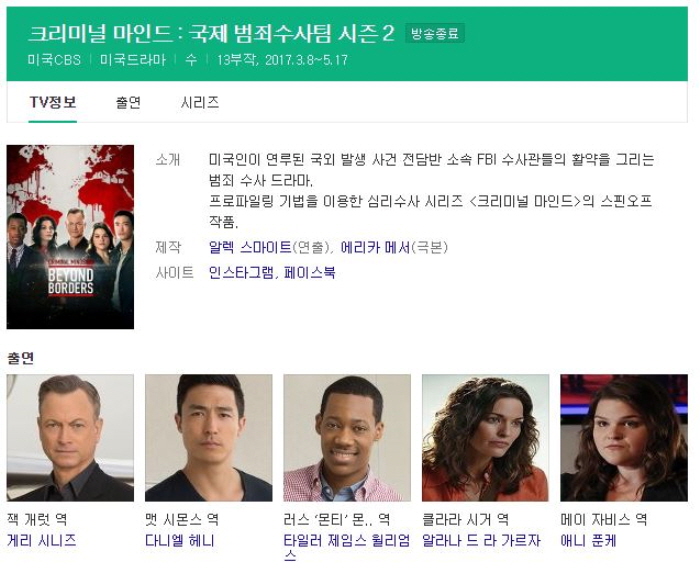The width and height of the screenshot is (700, 573).
Task: Click 다니엘 헤니 cast photo
Action: [208, 438]
